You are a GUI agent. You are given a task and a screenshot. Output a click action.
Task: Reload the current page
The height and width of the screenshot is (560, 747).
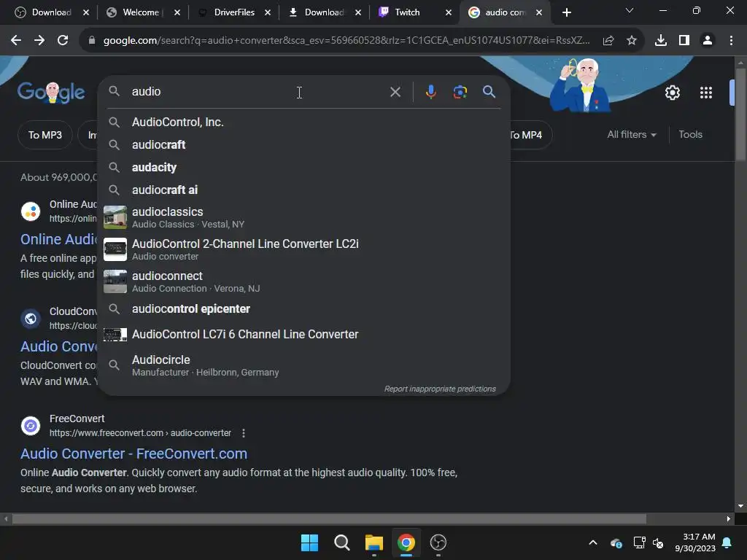pyautogui.click(x=63, y=41)
